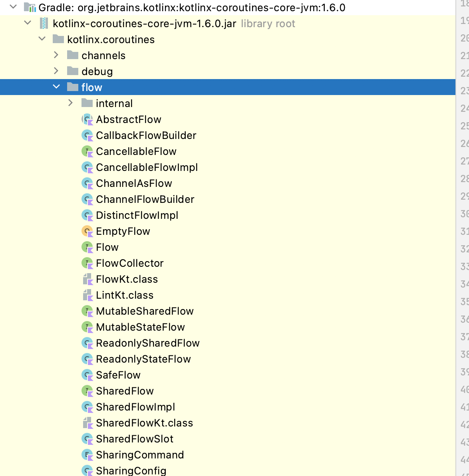Select the kotlinx.coroutines package
469x476 pixels.
[x=111, y=40]
